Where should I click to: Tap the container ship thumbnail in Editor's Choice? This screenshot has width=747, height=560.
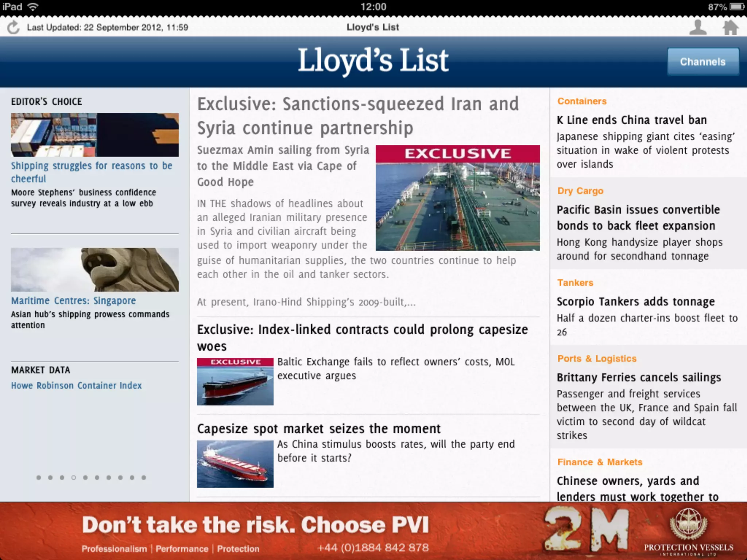tap(94, 135)
